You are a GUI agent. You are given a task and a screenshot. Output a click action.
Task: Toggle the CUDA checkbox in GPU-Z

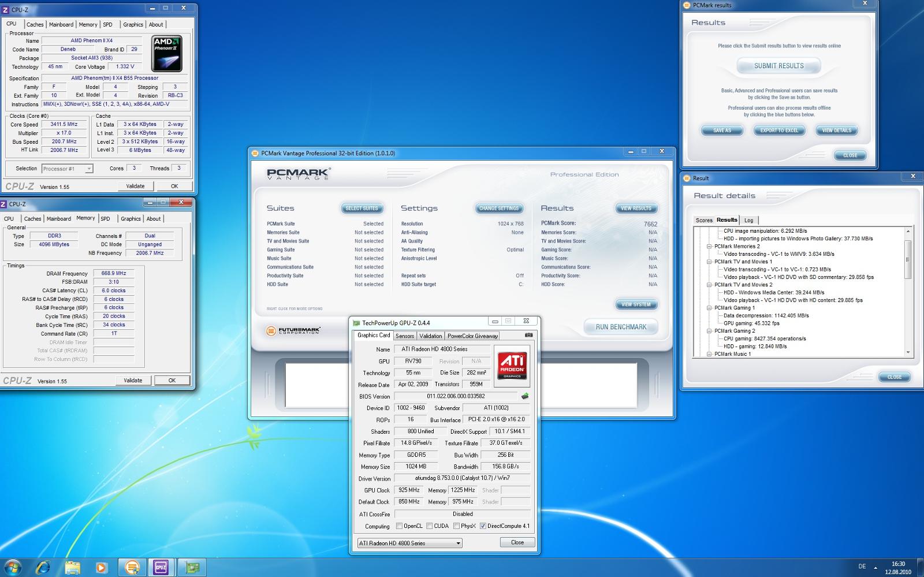429,526
